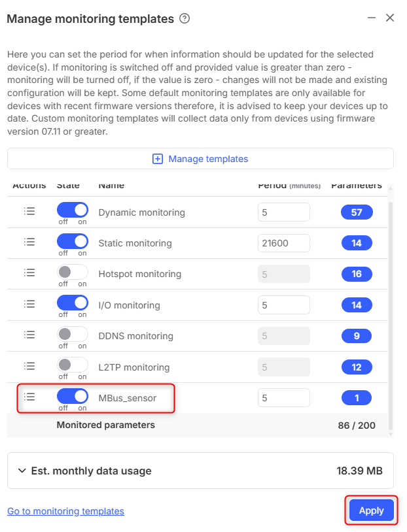
Task: Minimize the dialog with the dash icon
Action: tap(370, 18)
